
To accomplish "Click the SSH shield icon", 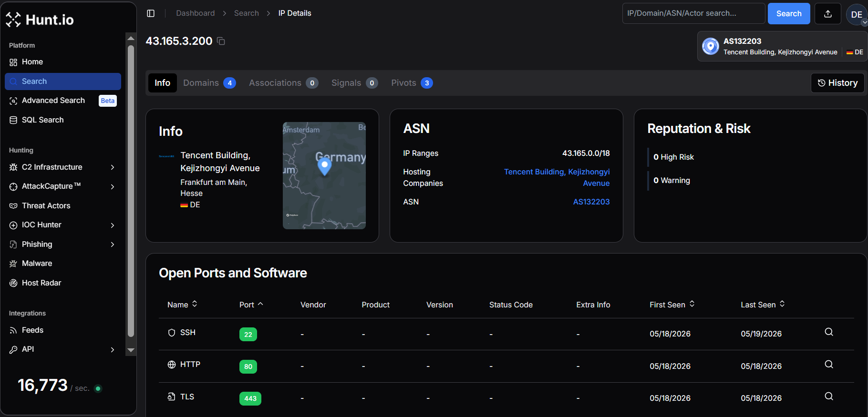I will coord(172,333).
